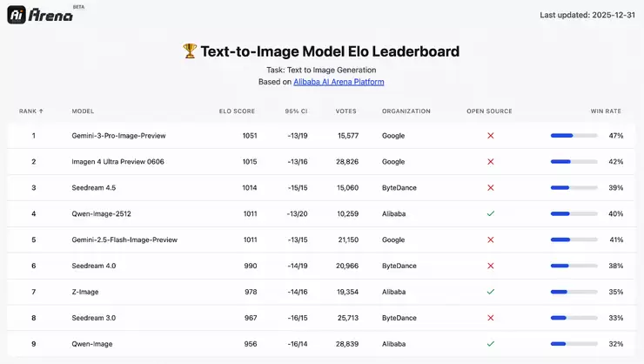Click the Open Source column header
The image size is (644, 364).
[x=489, y=111]
